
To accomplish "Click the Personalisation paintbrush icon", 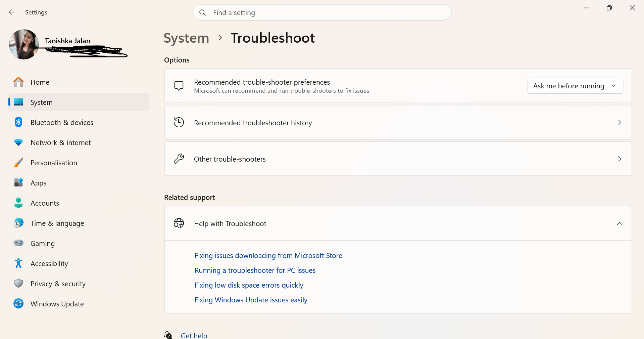I will (x=18, y=163).
